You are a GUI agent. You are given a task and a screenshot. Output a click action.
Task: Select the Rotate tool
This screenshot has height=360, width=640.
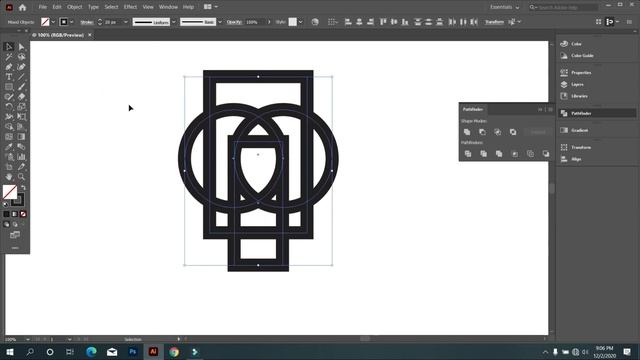pyautogui.click(x=9, y=107)
